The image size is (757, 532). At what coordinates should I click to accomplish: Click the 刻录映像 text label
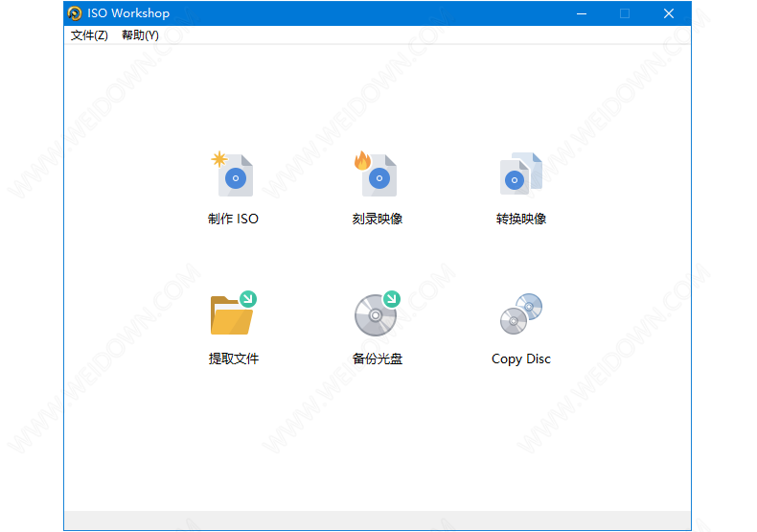click(377, 219)
